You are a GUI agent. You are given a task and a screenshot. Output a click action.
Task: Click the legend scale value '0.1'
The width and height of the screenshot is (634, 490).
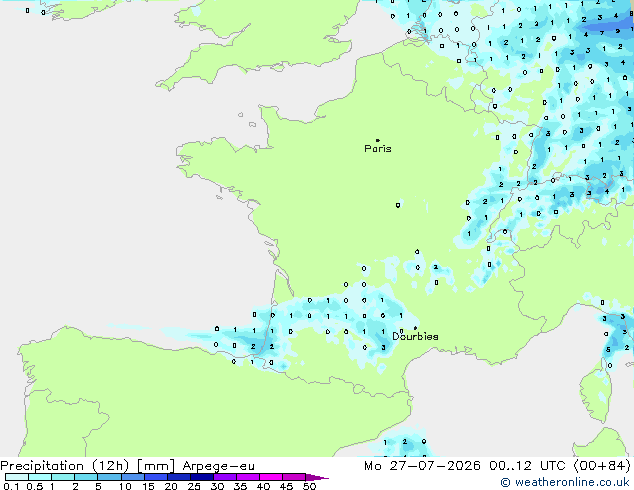click(x=11, y=486)
